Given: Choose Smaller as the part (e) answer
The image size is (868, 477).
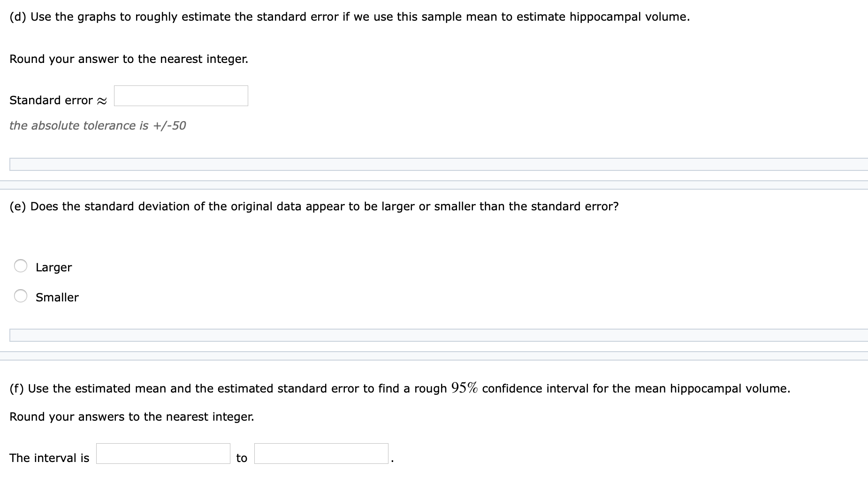Looking at the screenshot, I should 21,296.
